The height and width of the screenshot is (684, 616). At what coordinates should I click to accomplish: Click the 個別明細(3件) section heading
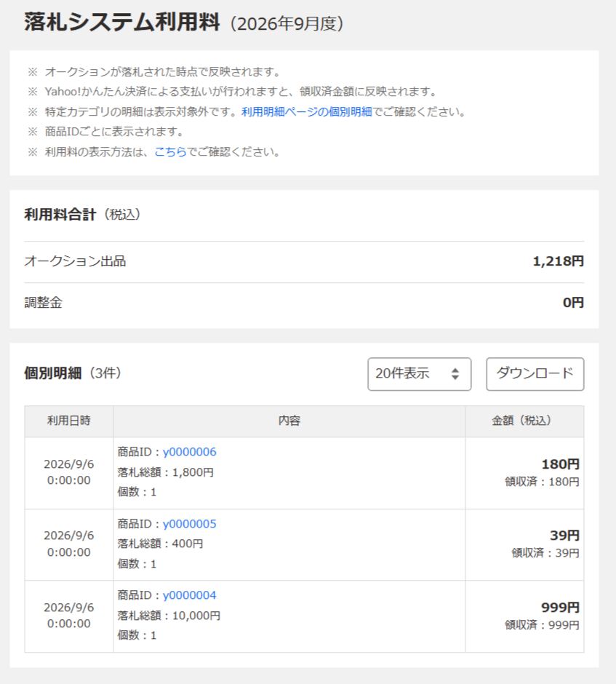(x=73, y=373)
